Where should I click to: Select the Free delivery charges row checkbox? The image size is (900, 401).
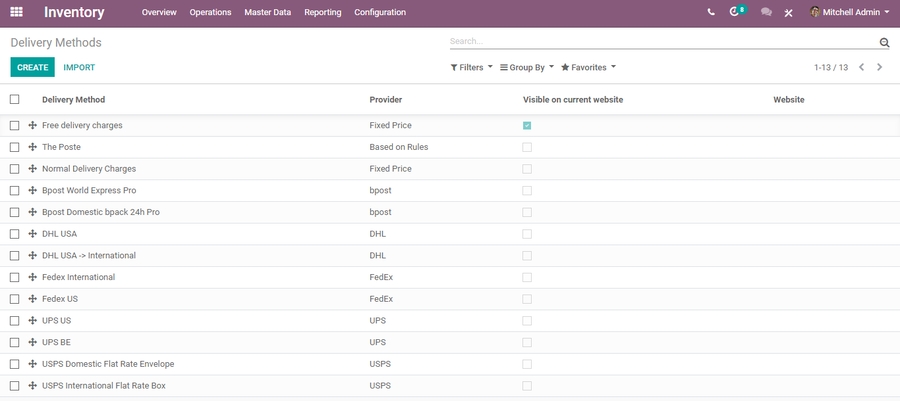click(x=14, y=126)
